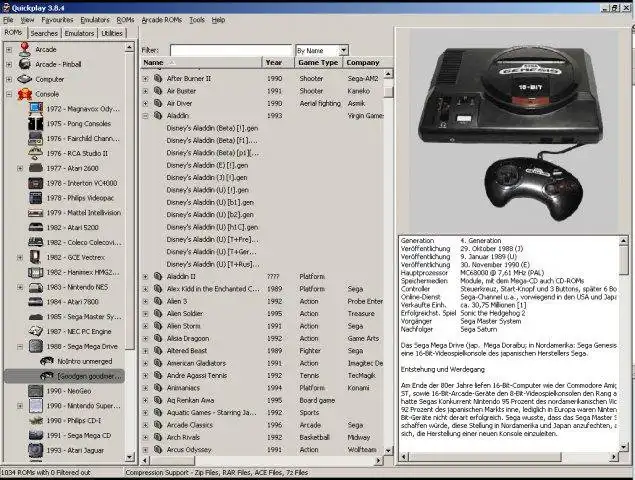Image resolution: width=635 pixels, height=480 pixels.
Task: Click the 1982 Coleco Colecovision icon
Action: 36,242
